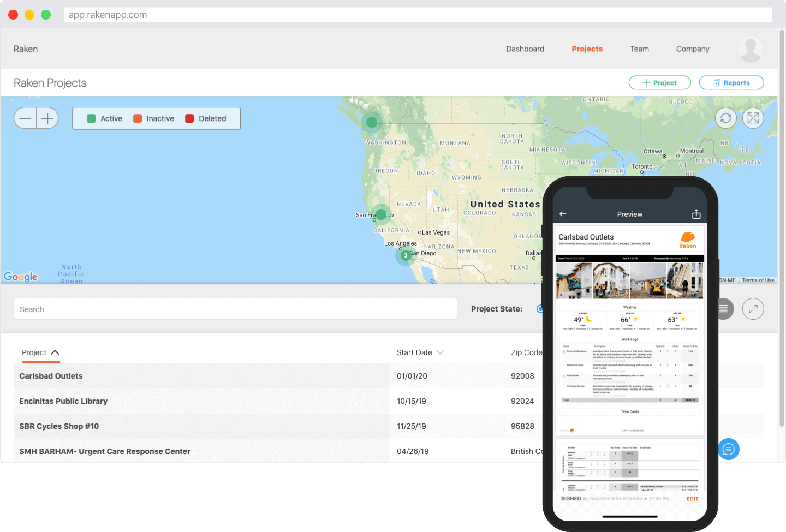Click zip code 92008
Screen dimensions: 786x532
(522, 376)
